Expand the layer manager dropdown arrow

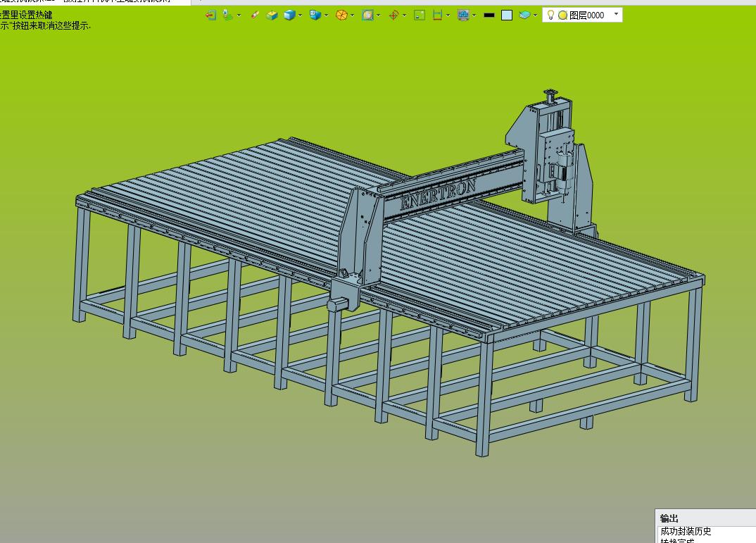tap(535, 15)
